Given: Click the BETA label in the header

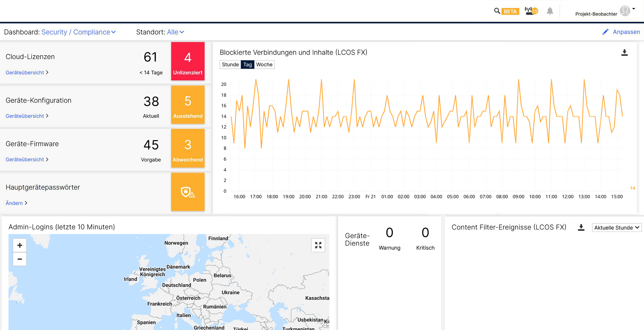Looking at the screenshot, I should coord(511,11).
